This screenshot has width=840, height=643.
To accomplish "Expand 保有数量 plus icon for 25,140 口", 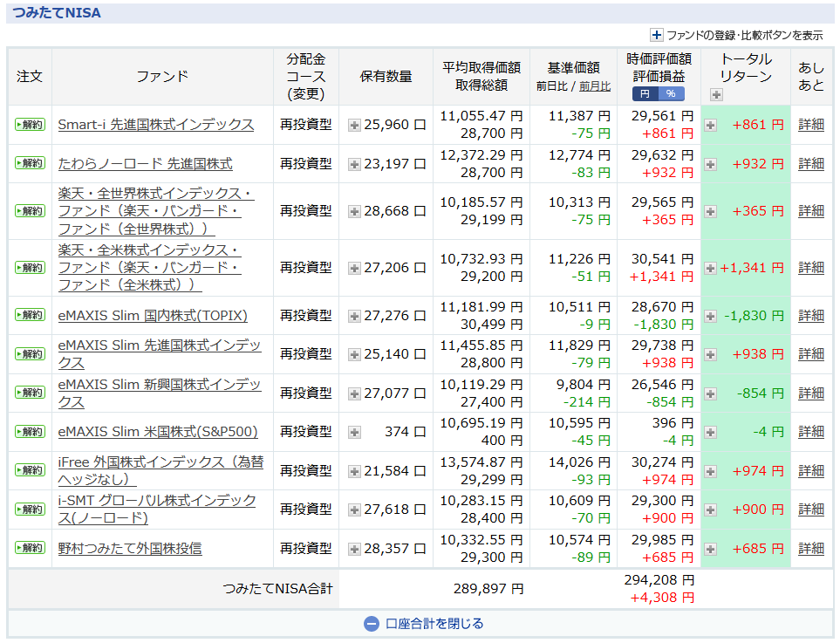I will click(x=354, y=355).
